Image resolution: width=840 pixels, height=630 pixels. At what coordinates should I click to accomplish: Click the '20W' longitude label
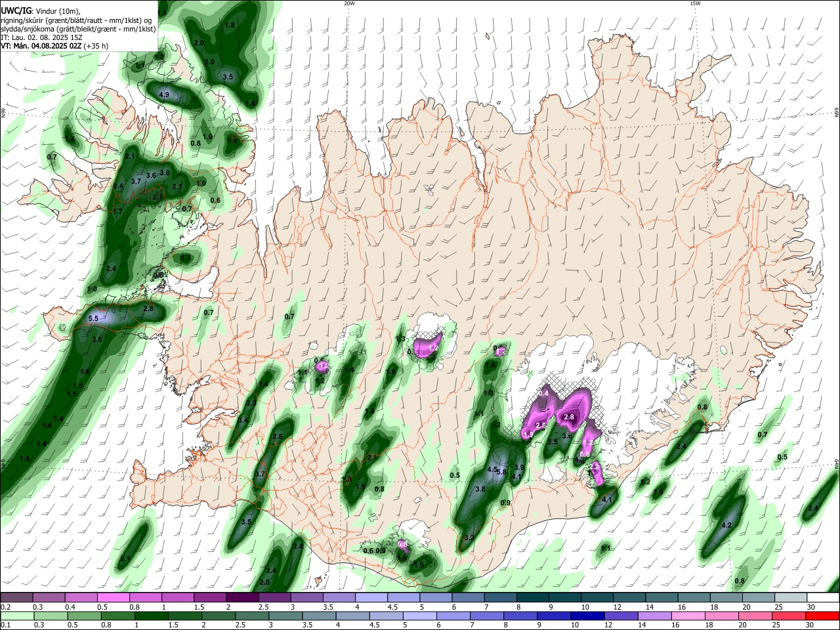pyautogui.click(x=349, y=3)
